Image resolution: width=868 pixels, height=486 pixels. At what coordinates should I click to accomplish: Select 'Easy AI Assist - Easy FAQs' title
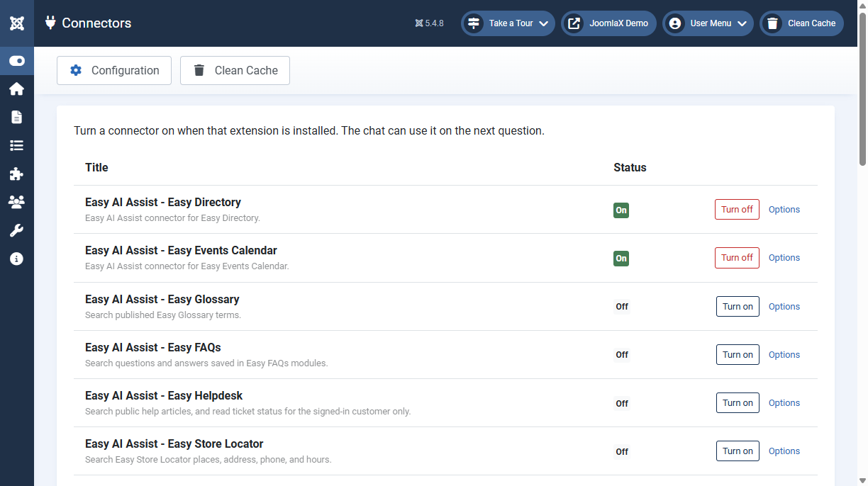pos(153,348)
